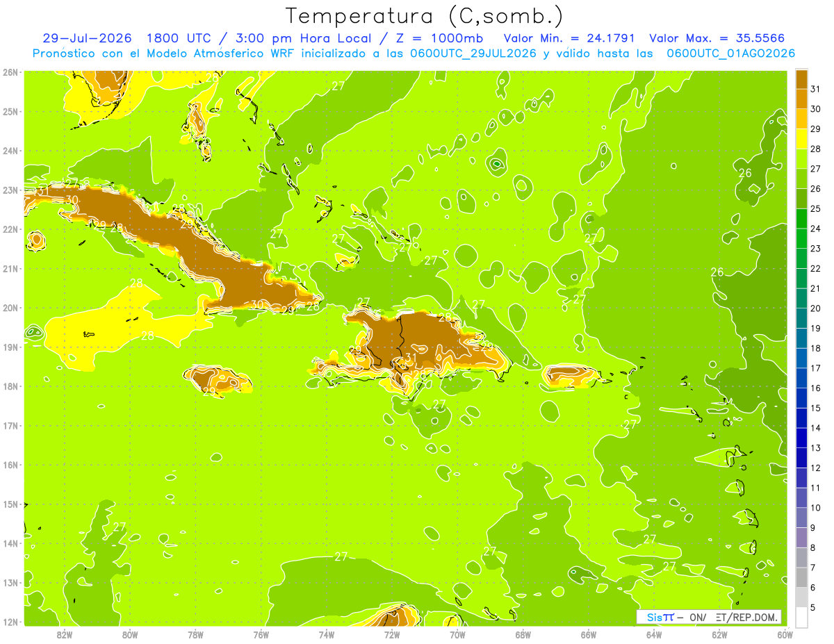Click the title Temperatura (C,somb.)

(x=424, y=16)
